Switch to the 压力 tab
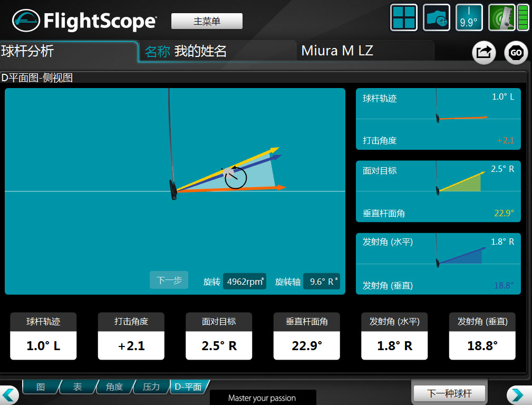 coord(151,387)
